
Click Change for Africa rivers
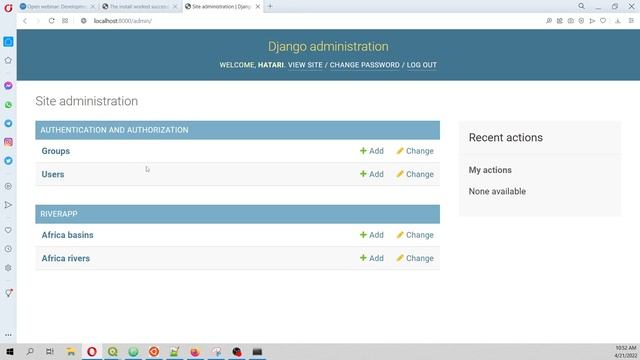click(x=415, y=258)
